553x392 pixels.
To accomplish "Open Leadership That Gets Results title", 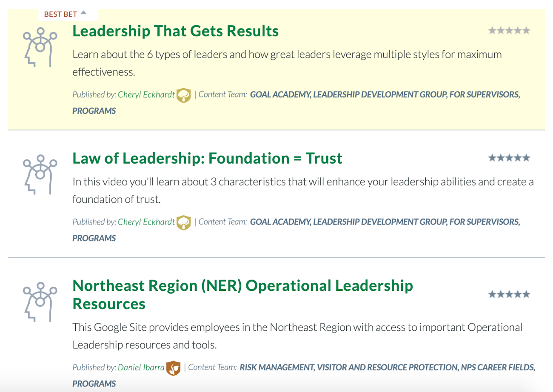I will click(176, 31).
